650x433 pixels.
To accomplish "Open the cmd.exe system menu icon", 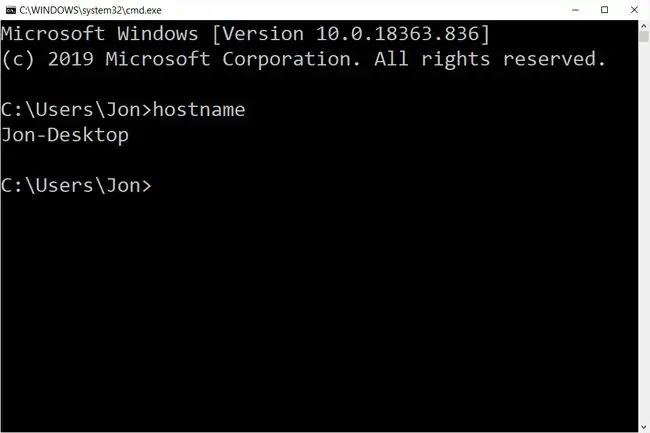I will [x=11, y=10].
